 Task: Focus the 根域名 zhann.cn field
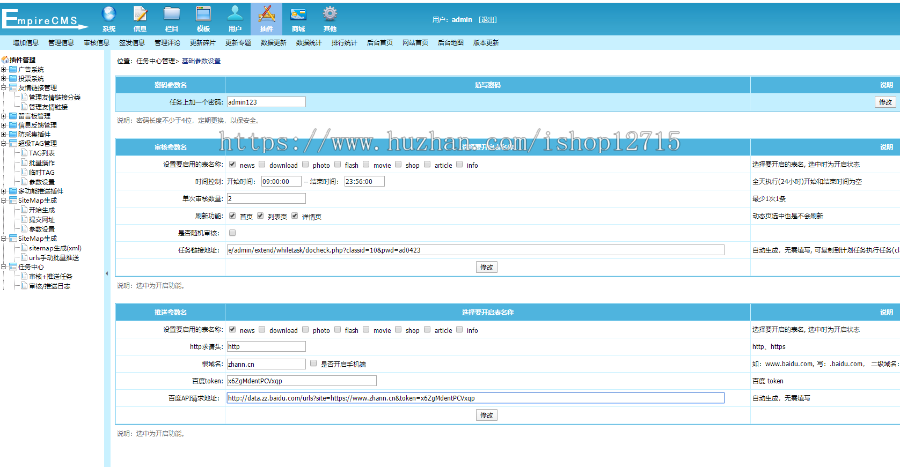point(266,364)
